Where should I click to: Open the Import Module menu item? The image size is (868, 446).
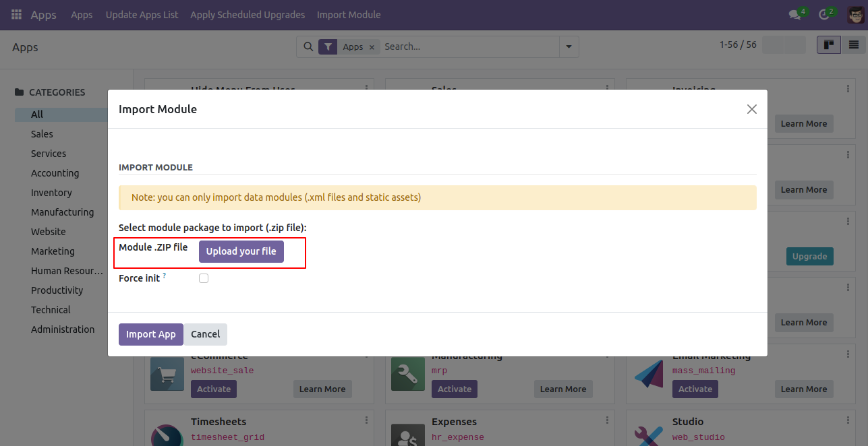(x=349, y=15)
